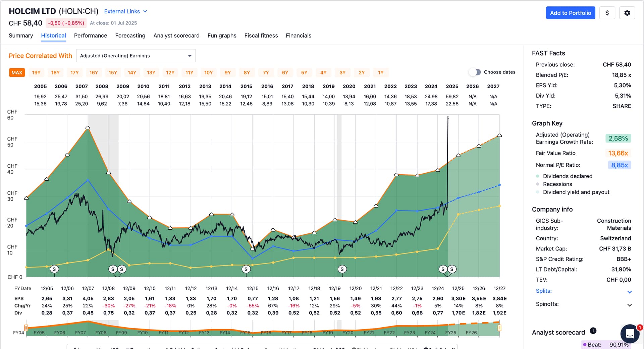The width and height of the screenshot is (644, 349).
Task: Click the S split marker near 12/05
Action: (x=54, y=269)
